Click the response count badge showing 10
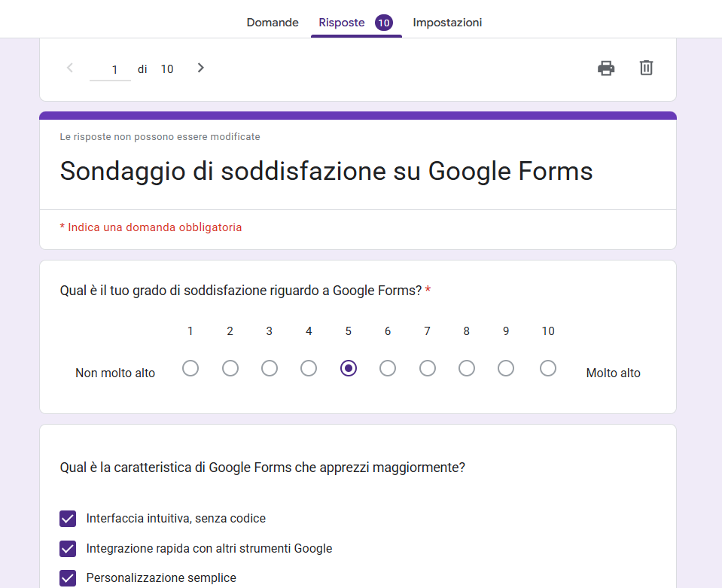Viewport: 722px width, 588px height. tap(384, 23)
